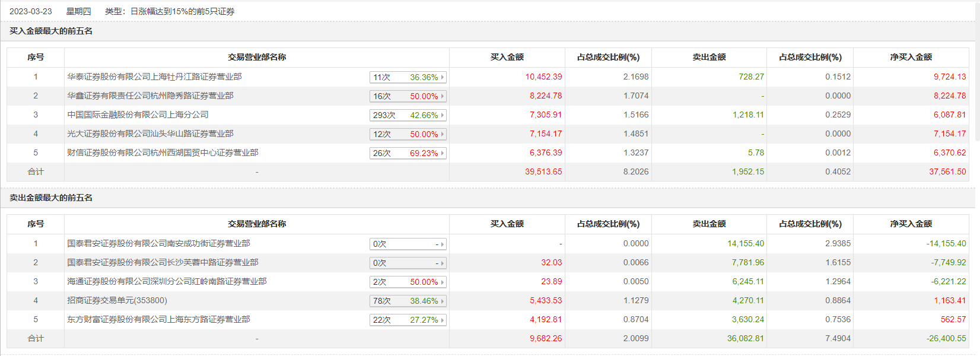Expand the 2次 50.00% box for 海通证券
The height and width of the screenshot is (356, 980).
408,282
